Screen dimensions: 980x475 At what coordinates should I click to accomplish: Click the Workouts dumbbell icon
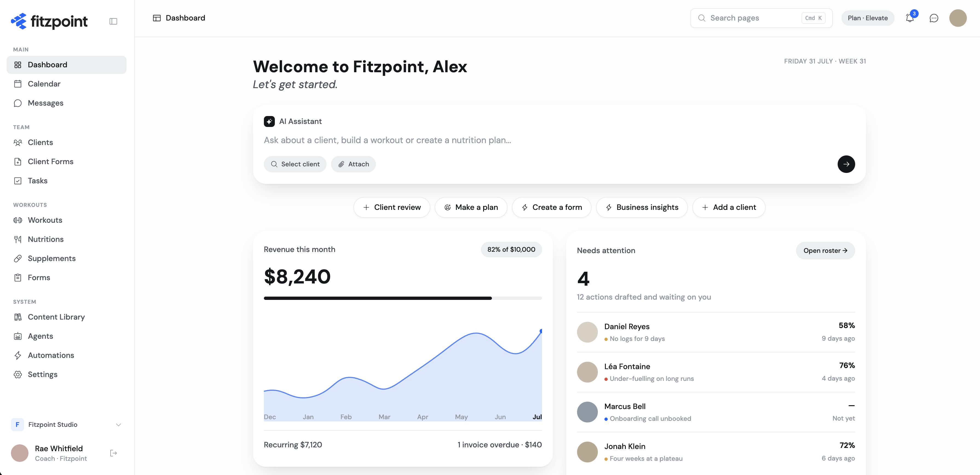click(x=18, y=220)
